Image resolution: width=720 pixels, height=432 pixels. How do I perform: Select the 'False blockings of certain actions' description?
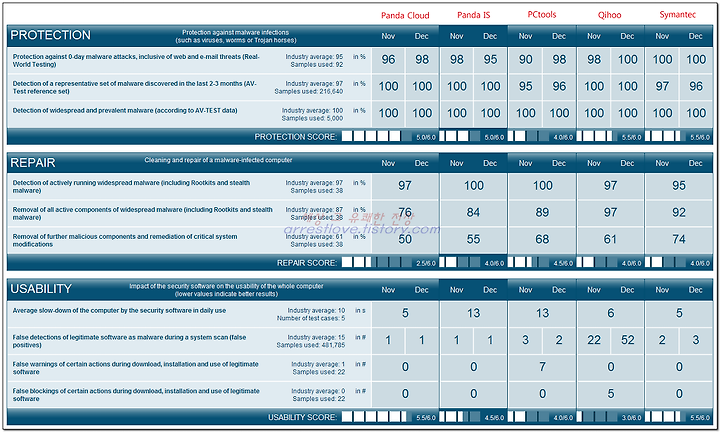[x=136, y=395]
